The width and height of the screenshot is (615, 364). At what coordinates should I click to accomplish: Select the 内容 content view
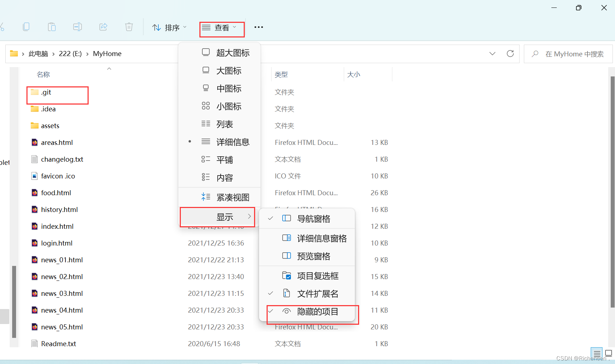[x=219, y=178]
